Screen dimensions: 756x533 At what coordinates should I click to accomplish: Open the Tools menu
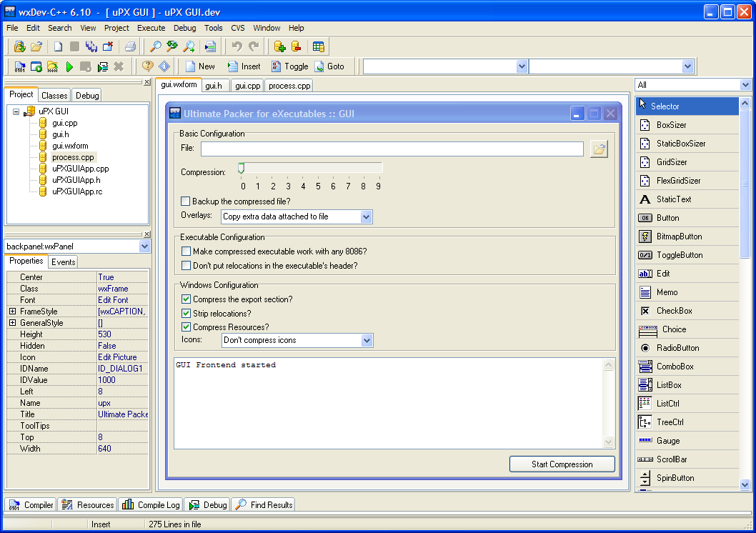213,28
